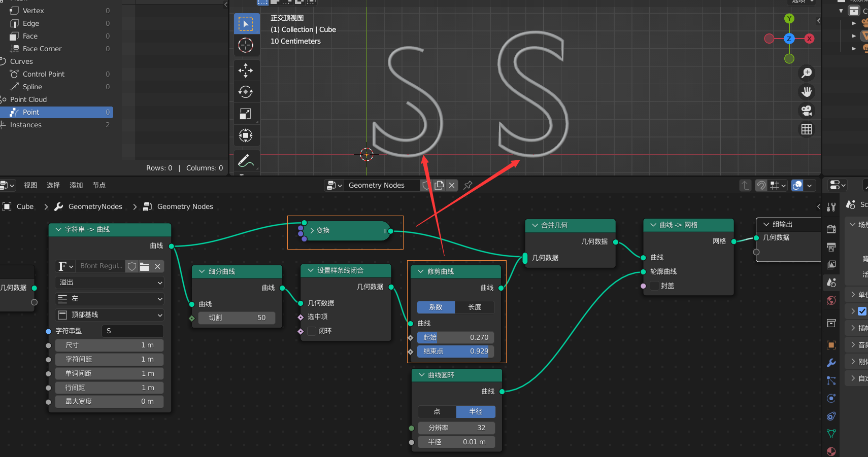Select 长度 mode in Trim Curve node

[475, 307]
